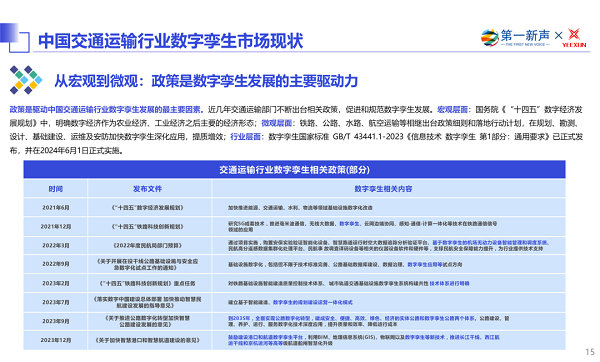Click the 2023年2月 date cell
Screen dimensions: 600x362
click(56, 283)
